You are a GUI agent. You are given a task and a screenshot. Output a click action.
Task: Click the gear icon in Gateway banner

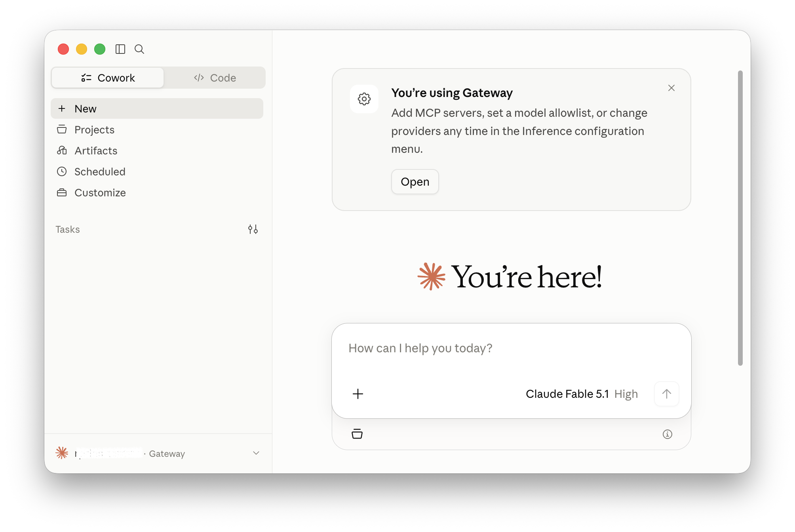point(364,99)
